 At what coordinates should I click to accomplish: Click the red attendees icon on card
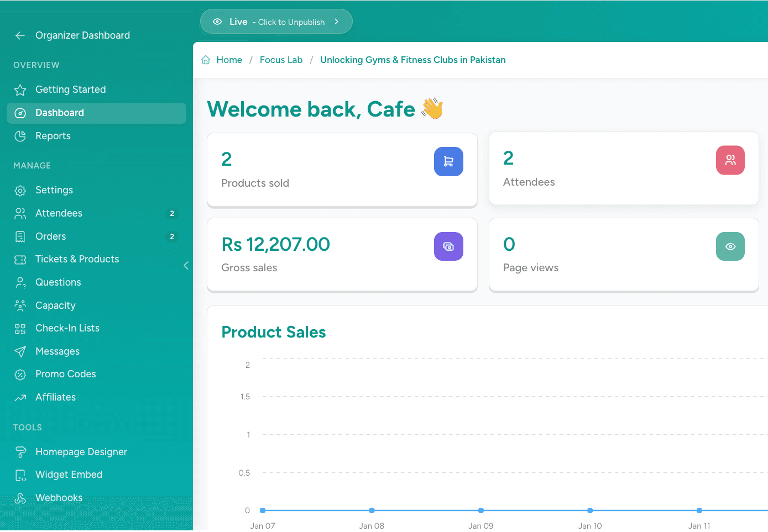[730, 160]
